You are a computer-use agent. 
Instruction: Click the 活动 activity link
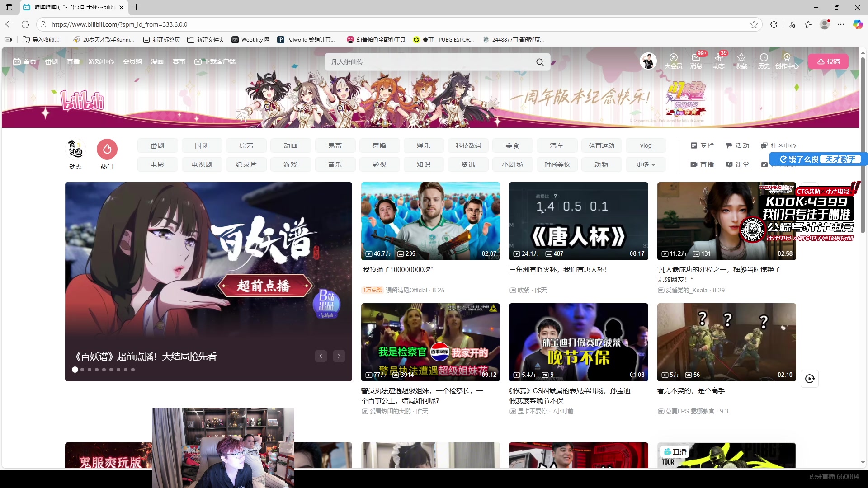[x=737, y=145]
